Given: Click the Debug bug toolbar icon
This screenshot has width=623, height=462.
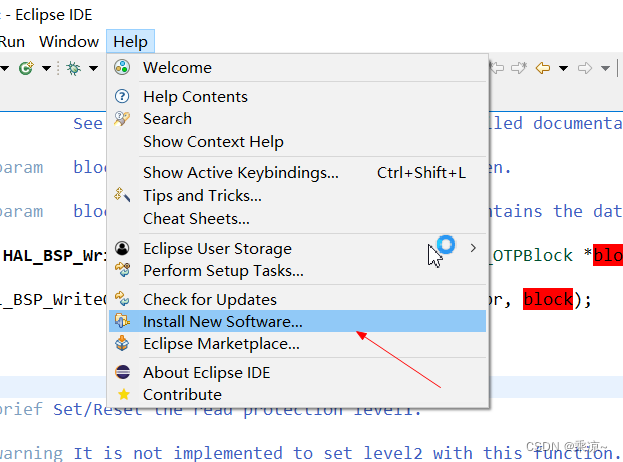Looking at the screenshot, I should [x=73, y=68].
